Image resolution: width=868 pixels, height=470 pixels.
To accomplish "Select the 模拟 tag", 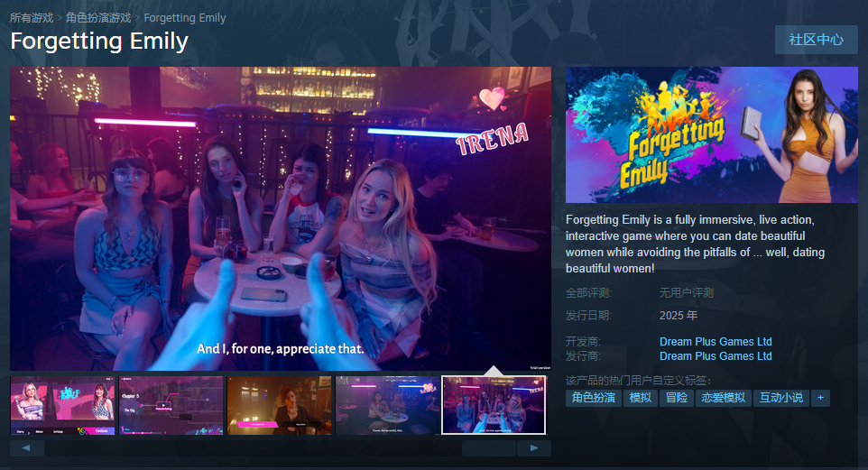I will click(641, 398).
